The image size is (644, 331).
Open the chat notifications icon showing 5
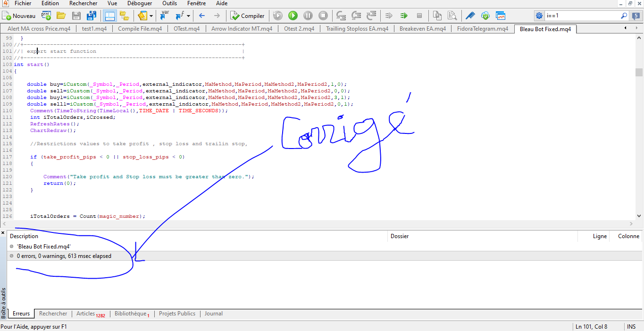point(637,16)
